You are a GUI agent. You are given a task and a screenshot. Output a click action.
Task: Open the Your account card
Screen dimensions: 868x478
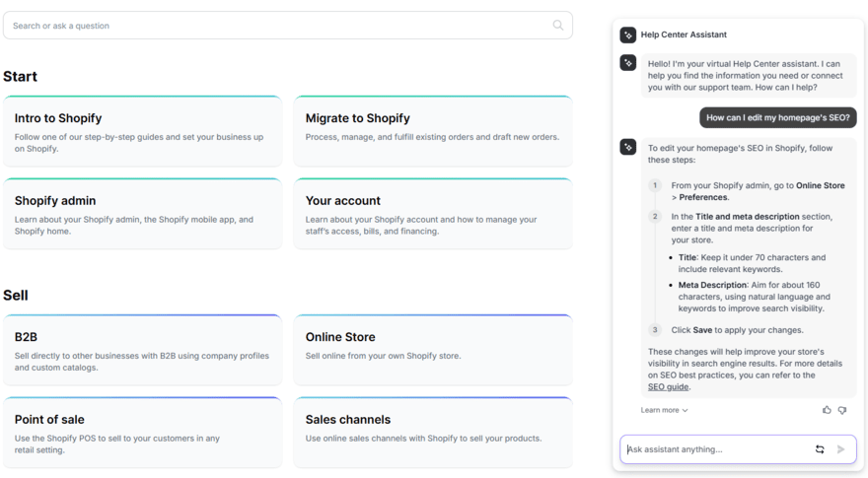[433, 213]
